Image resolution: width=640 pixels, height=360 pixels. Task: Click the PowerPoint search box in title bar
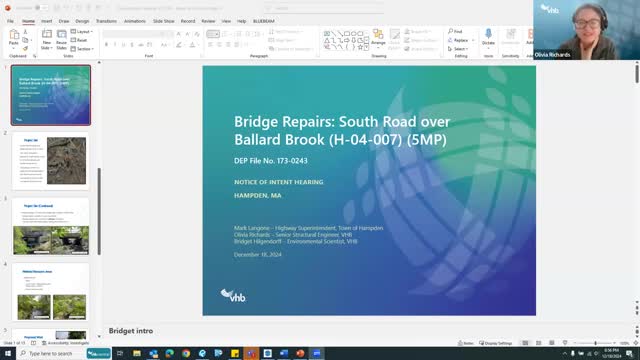tap(324, 8)
